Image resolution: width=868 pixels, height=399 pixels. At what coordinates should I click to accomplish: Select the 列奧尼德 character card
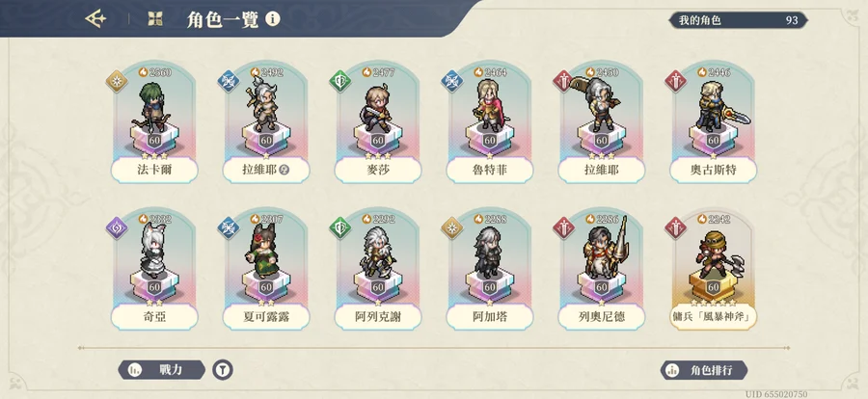602,269
